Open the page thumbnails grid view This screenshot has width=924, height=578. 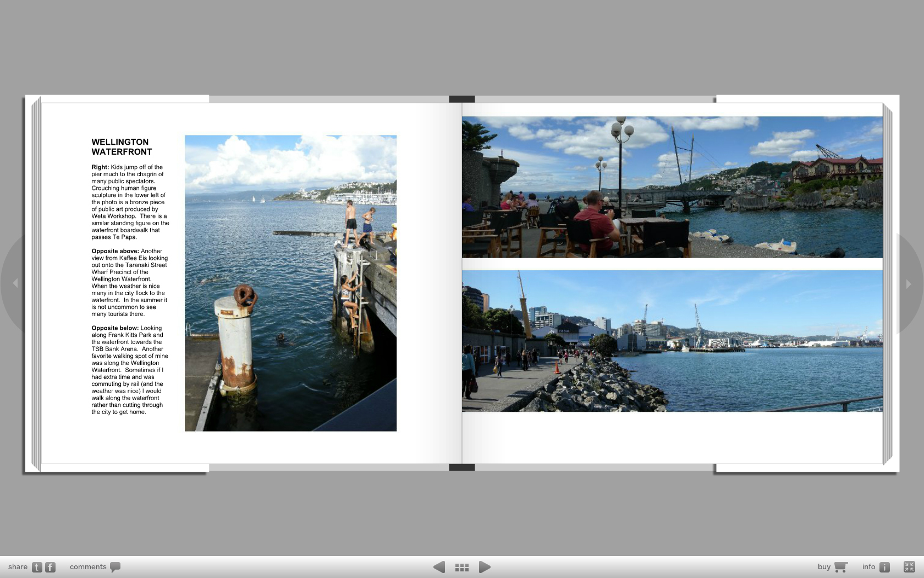click(x=462, y=567)
